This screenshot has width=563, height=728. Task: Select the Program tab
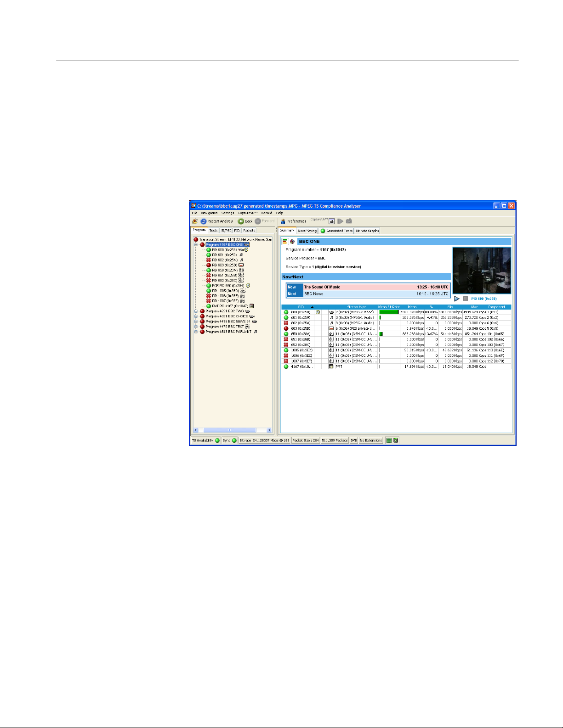click(199, 230)
